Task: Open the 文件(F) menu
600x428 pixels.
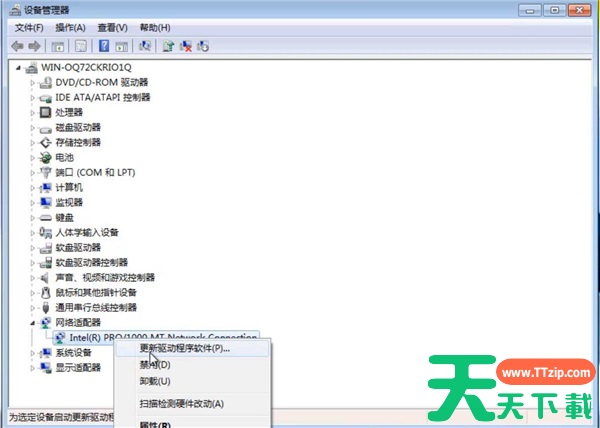Action: click(29, 28)
